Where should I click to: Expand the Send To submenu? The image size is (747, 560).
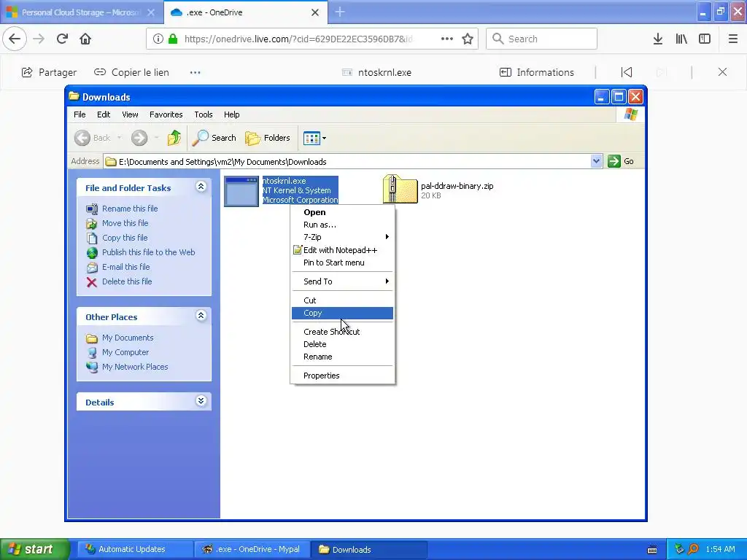pyautogui.click(x=342, y=281)
